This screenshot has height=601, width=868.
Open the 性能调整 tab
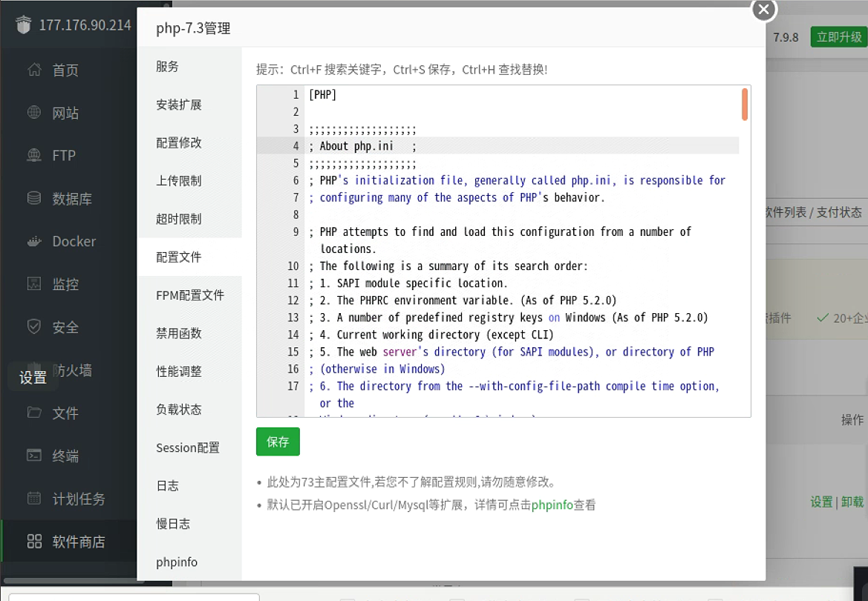pyautogui.click(x=189, y=371)
